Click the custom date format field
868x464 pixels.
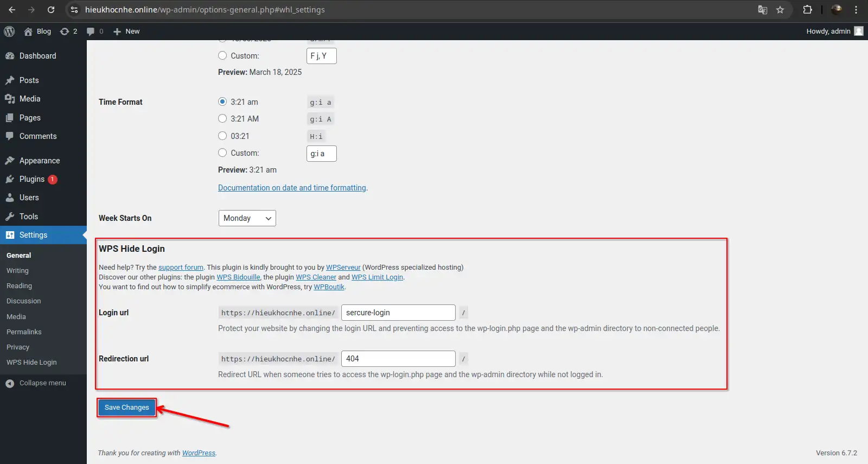pos(322,56)
